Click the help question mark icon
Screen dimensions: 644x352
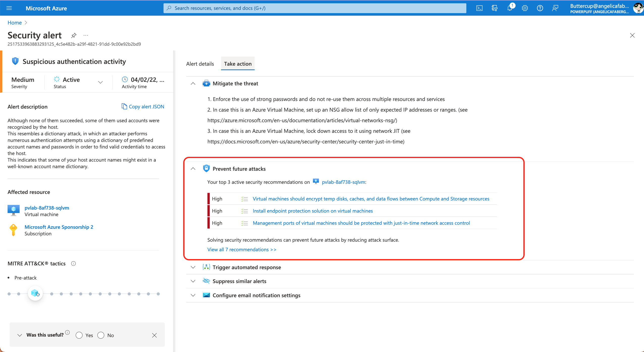tap(540, 8)
